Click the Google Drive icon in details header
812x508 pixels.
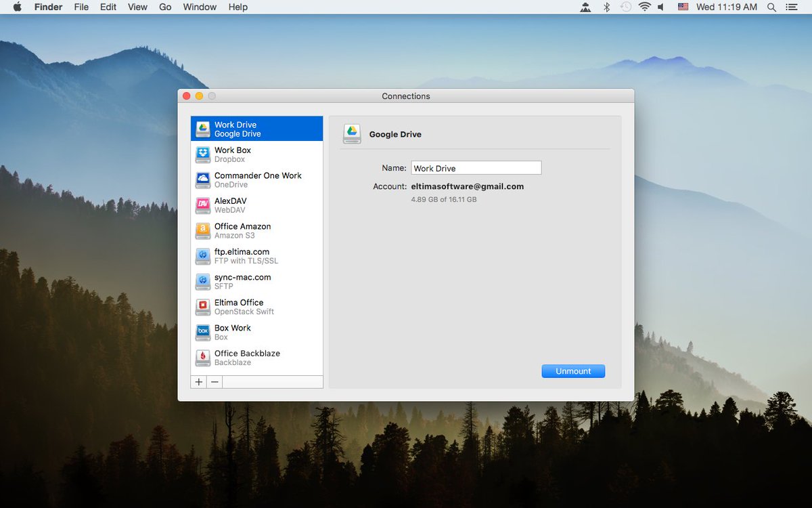(352, 133)
